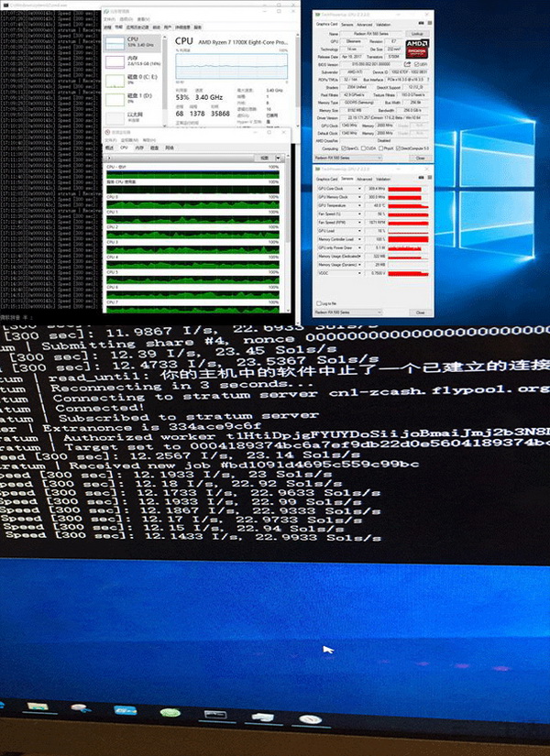Open the 进程 Processes tab in Task Manager
This screenshot has width=550, height=756.
tap(107, 27)
